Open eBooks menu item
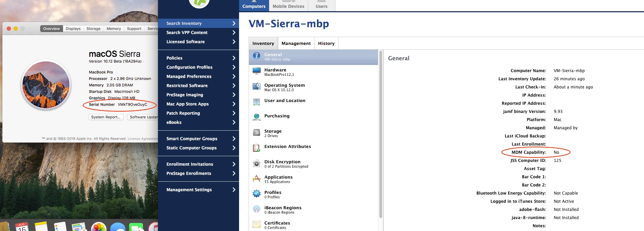The width and height of the screenshot is (644, 231). (x=199, y=122)
